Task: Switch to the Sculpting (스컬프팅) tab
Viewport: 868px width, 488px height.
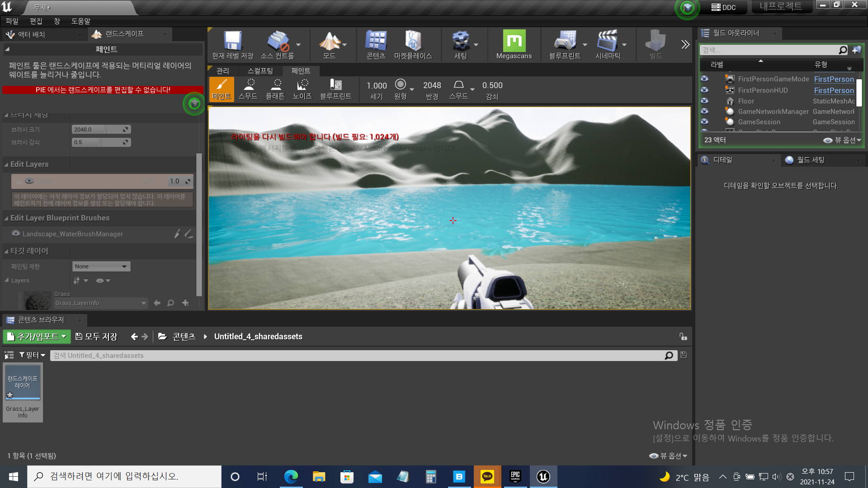Action: coord(260,71)
